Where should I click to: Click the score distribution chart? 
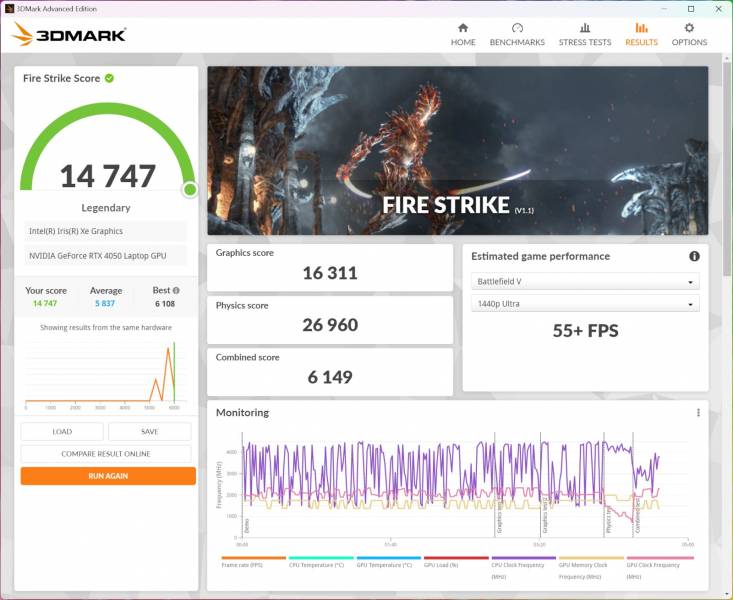click(106, 374)
